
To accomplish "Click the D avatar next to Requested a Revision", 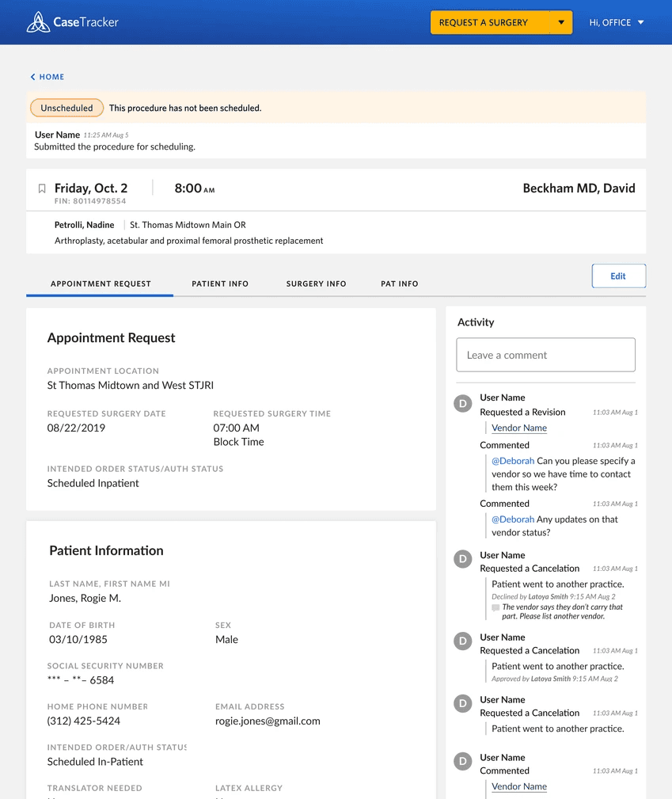I will [462, 404].
